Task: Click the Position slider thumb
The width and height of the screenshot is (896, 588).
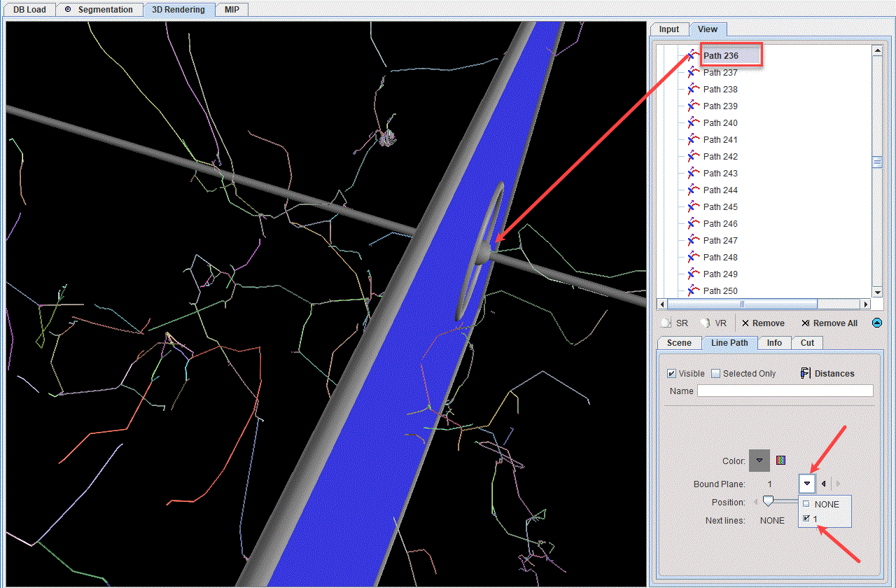Action: (768, 501)
